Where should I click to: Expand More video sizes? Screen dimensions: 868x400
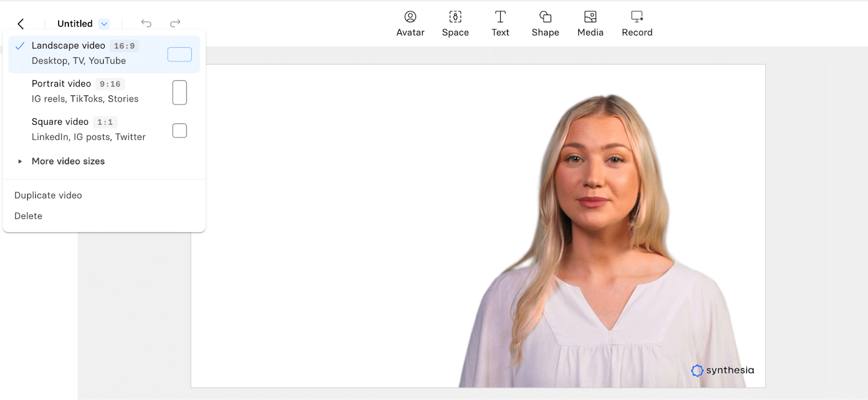click(x=68, y=161)
